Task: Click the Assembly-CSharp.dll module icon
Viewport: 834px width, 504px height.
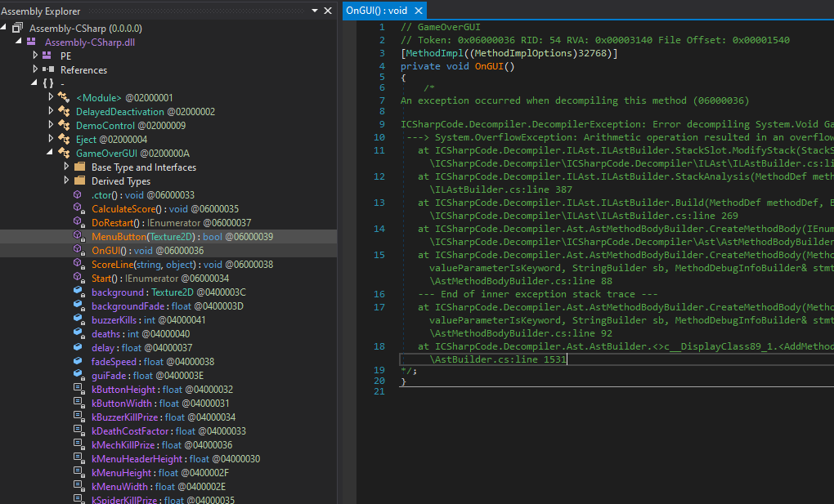Action: click(x=31, y=42)
